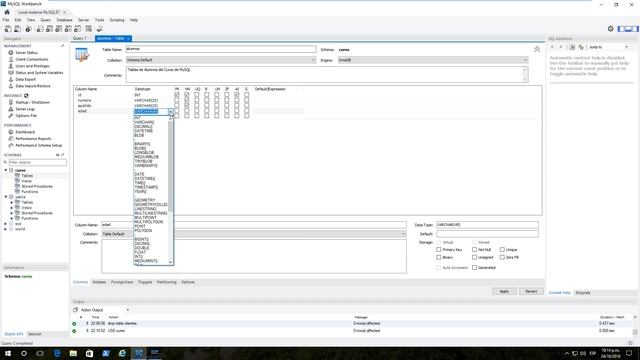This screenshot has width=640, height=360.
Task: Create a new SQL tab toolbar icon
Action: [8, 29]
